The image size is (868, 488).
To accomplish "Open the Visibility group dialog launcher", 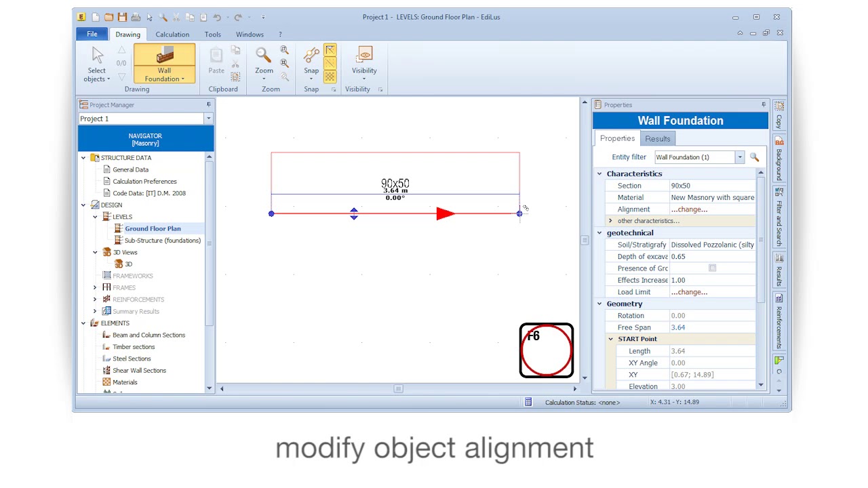I will 380,89.
